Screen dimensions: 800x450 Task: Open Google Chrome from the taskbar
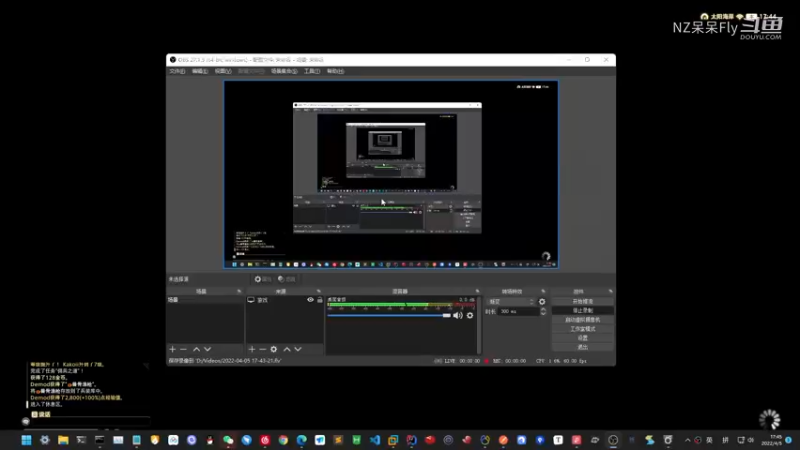(x=283, y=440)
